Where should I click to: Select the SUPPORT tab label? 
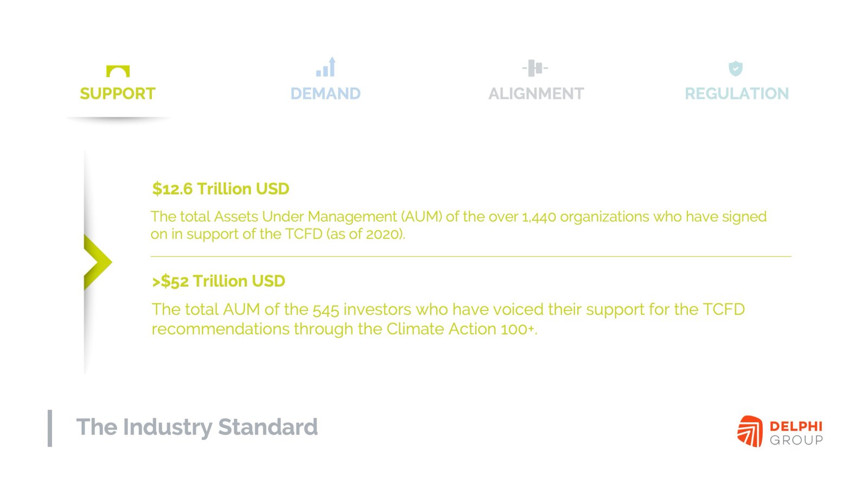(118, 94)
